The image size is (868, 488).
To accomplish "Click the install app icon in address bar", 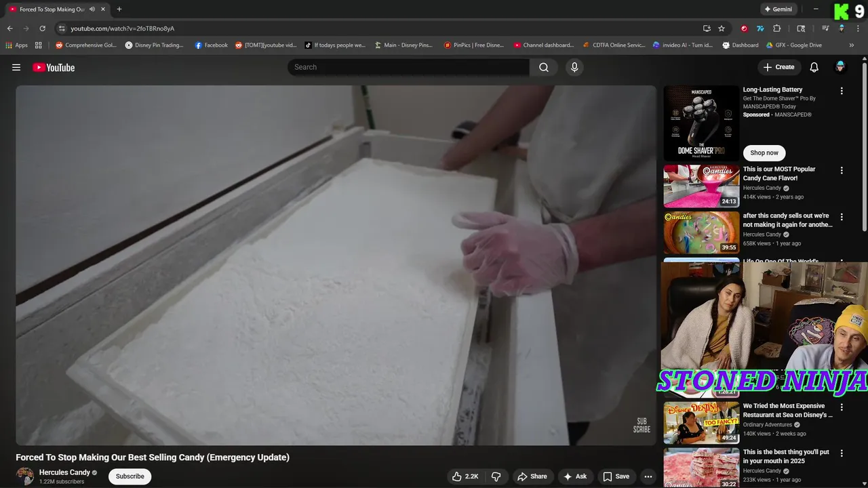I will (x=707, y=28).
